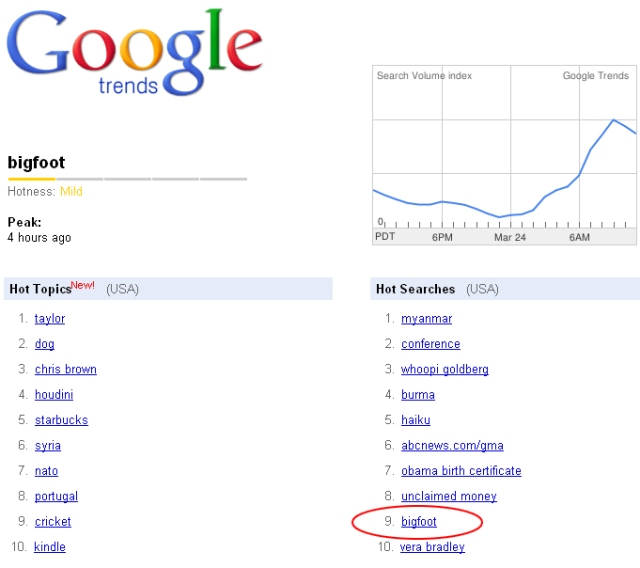This screenshot has height=568, width=640.
Task: Click the circled bigfoot search link
Action: pos(419,521)
